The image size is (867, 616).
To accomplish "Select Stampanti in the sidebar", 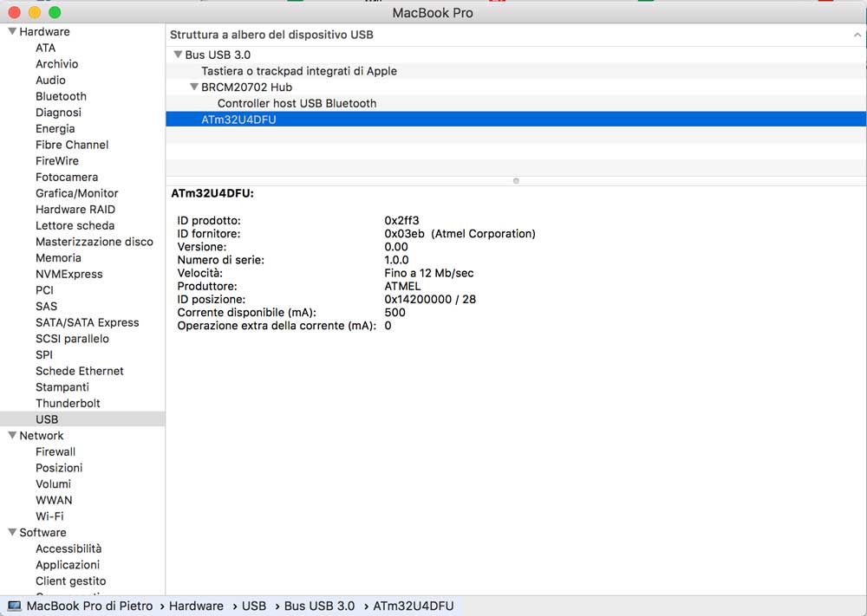I will pos(62,387).
